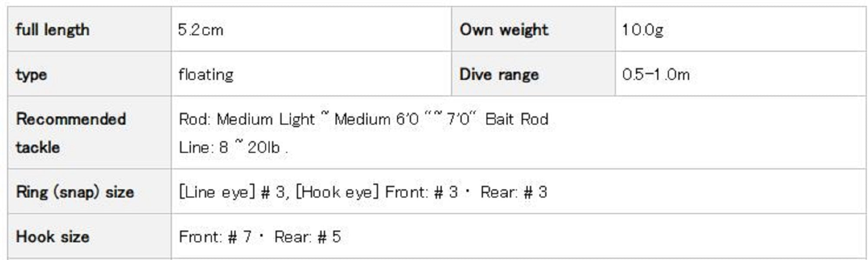Screen dimensions: 868x260
Task: Click the 'Own weight' header cell
Action: click(x=504, y=30)
